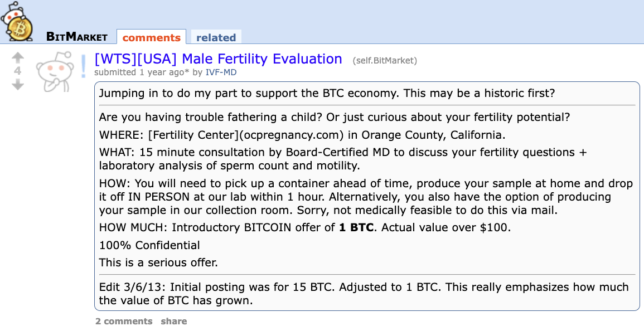Screen dimensions: 644x331
Task: Upvote the Male Fertility Evaluation post
Action: pos(18,57)
